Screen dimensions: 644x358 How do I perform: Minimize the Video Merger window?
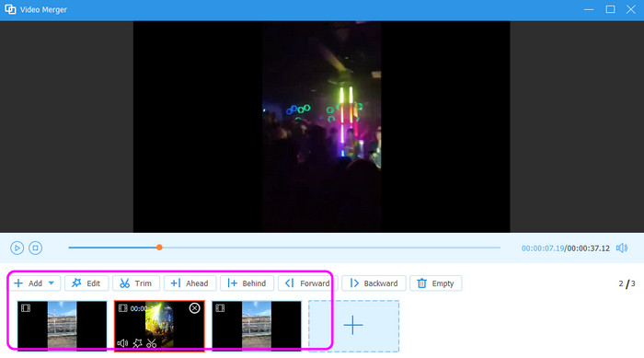click(x=589, y=9)
